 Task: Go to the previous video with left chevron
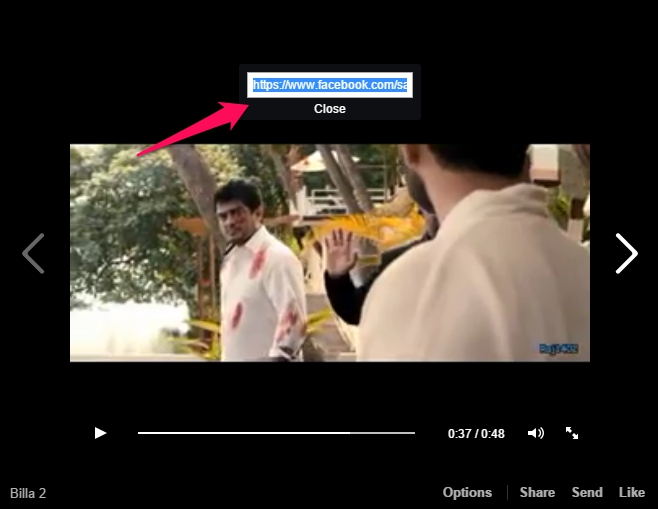[33, 253]
